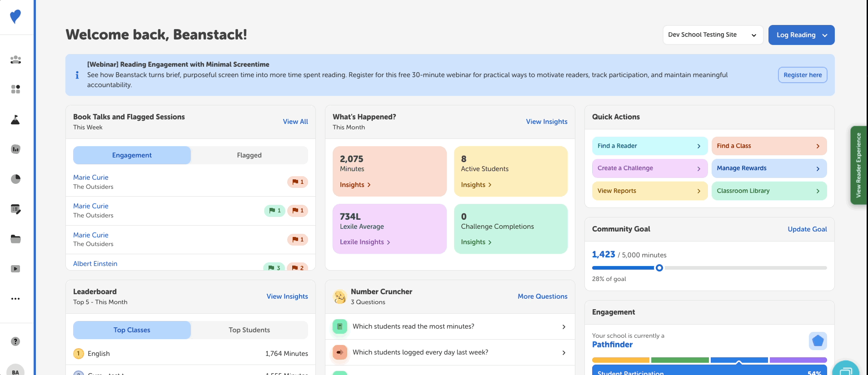
Task: Select the Top Classes tab
Action: click(x=132, y=330)
